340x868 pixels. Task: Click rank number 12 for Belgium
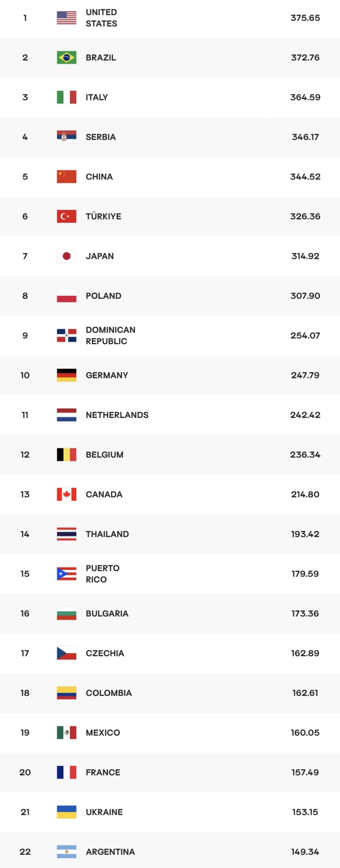25,455
